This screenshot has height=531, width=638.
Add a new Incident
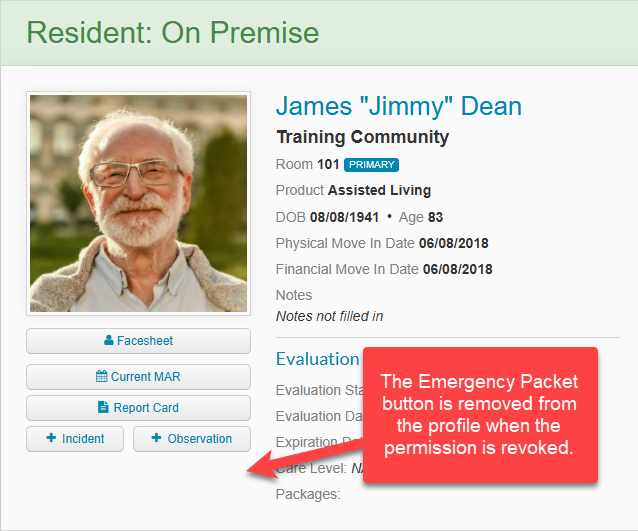[75, 439]
